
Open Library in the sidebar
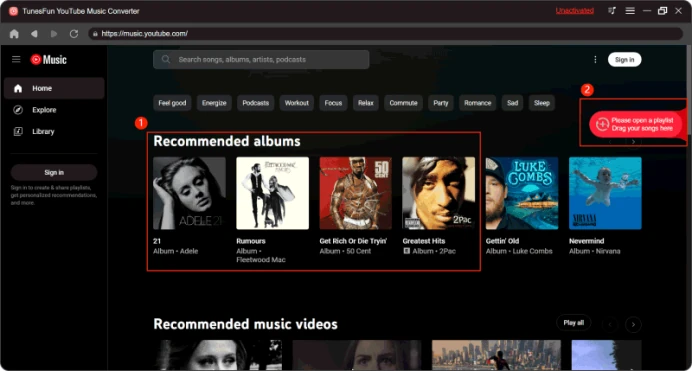(x=54, y=132)
